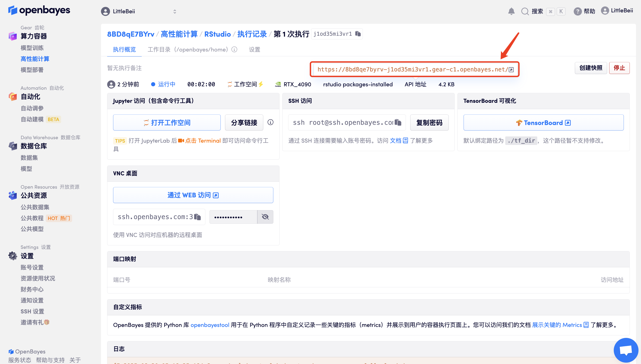The image size is (641, 364).
Task: Click the openbayes logo
Action: tap(39, 11)
